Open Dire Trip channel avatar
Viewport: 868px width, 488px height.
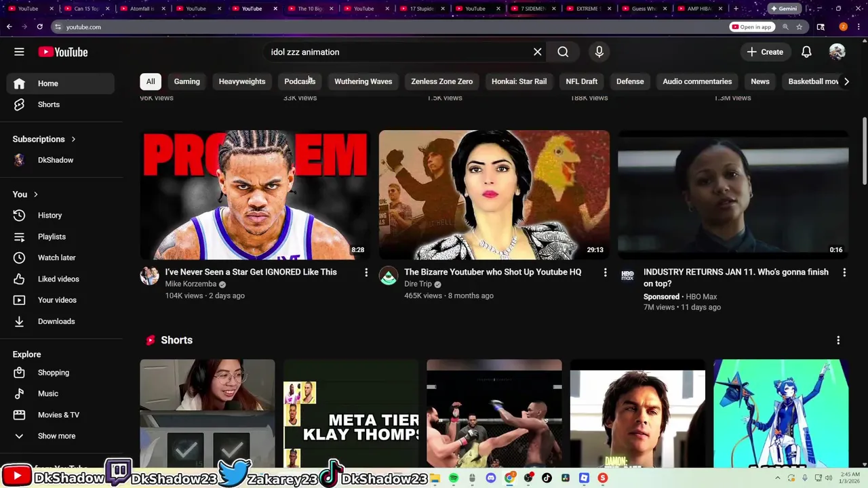[388, 276]
